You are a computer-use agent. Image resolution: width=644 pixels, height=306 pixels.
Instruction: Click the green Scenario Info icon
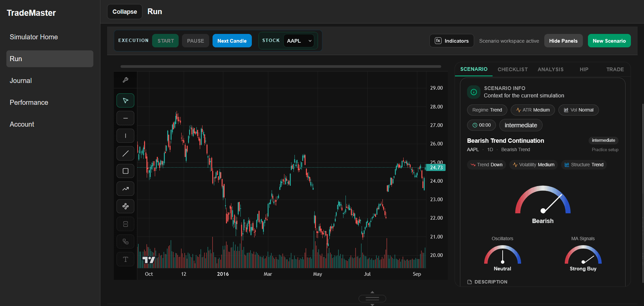(474, 92)
